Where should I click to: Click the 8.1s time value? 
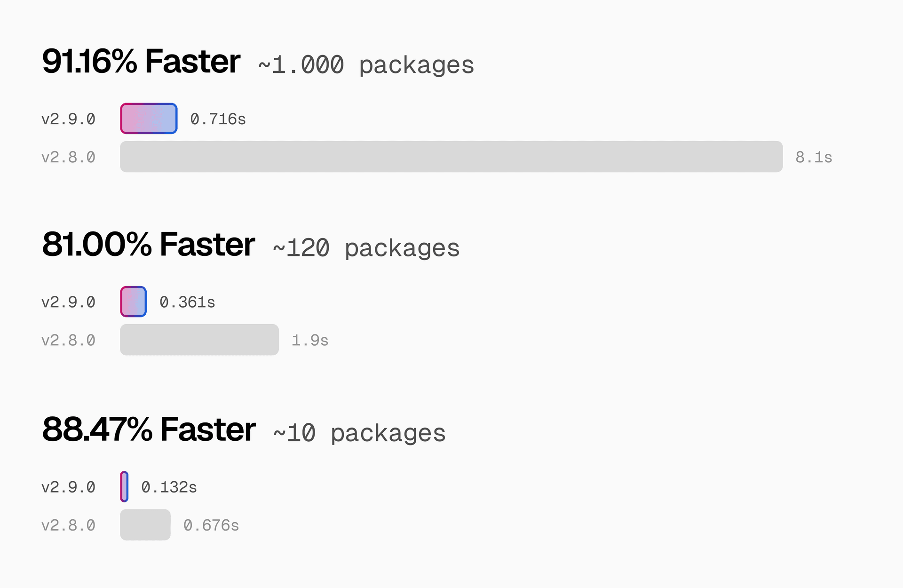coord(814,158)
